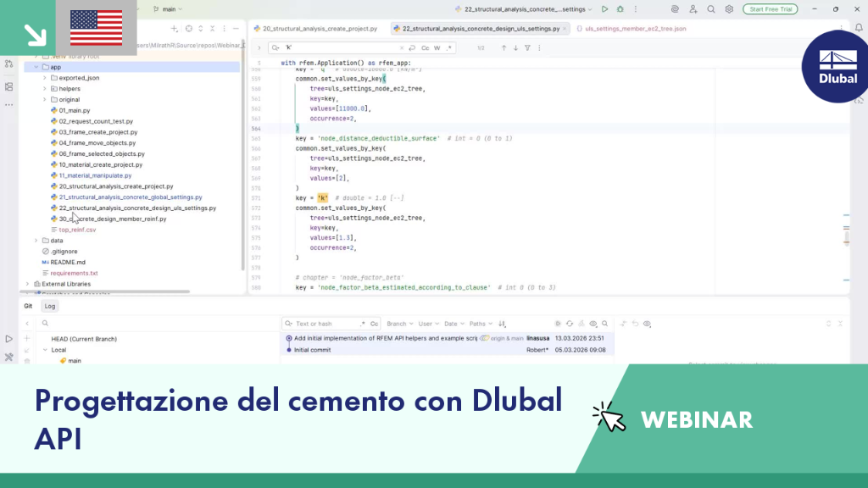This screenshot has height=488, width=868.
Task: Collapse the app folder
Action: [36, 67]
